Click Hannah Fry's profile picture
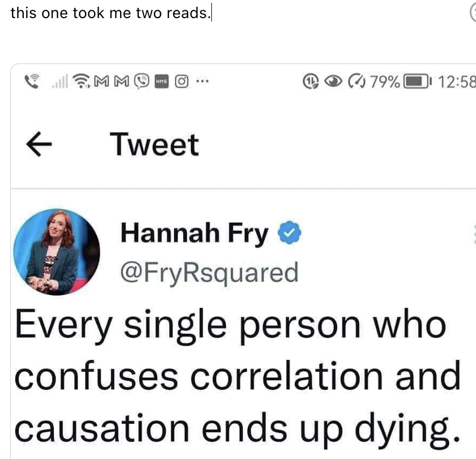The width and height of the screenshot is (476, 459). 57,252
